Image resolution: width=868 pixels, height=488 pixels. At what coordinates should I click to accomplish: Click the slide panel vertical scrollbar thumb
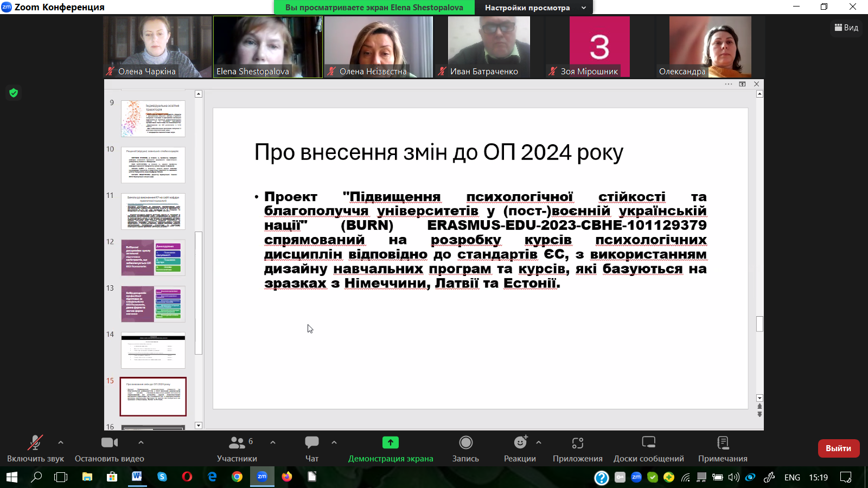(x=199, y=293)
